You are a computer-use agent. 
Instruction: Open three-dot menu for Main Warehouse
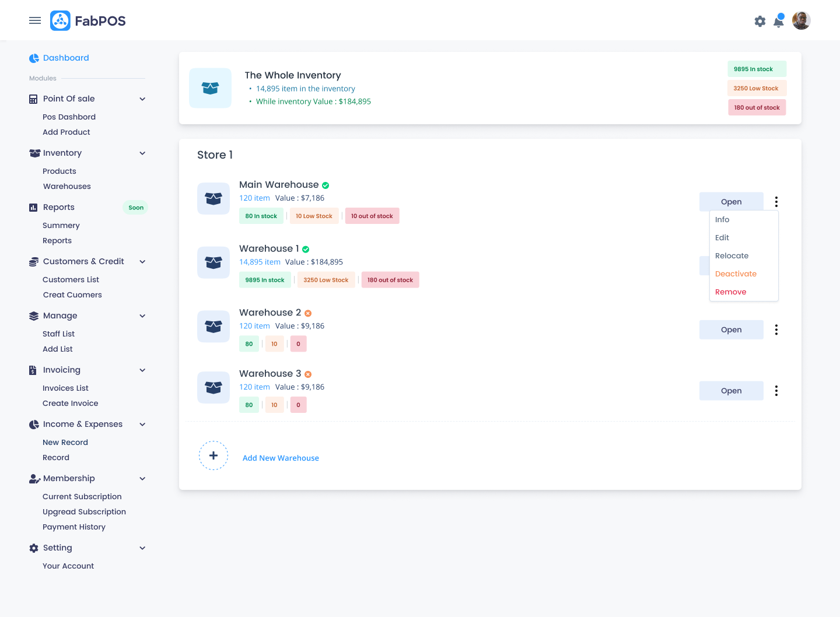pyautogui.click(x=776, y=202)
